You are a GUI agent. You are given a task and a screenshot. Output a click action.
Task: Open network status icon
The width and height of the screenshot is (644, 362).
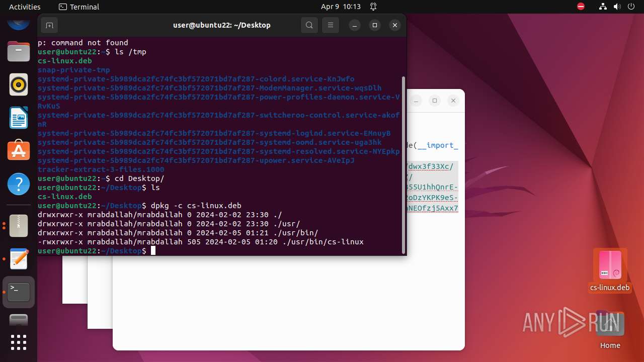603,7
